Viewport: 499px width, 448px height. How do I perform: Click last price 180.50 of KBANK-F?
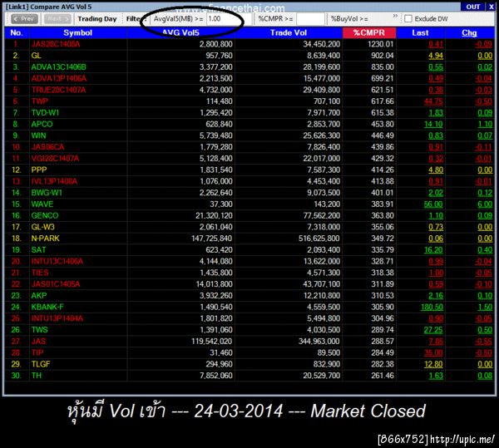tap(432, 308)
